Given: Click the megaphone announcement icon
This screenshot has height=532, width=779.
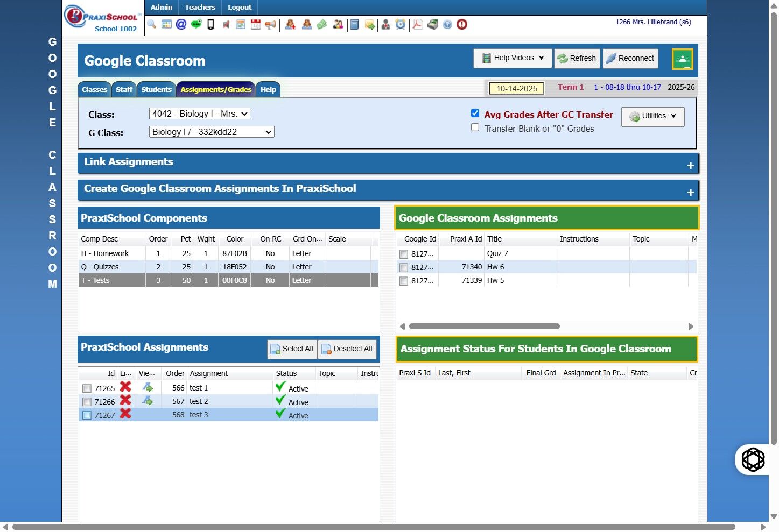Looking at the screenshot, I should 270,24.
